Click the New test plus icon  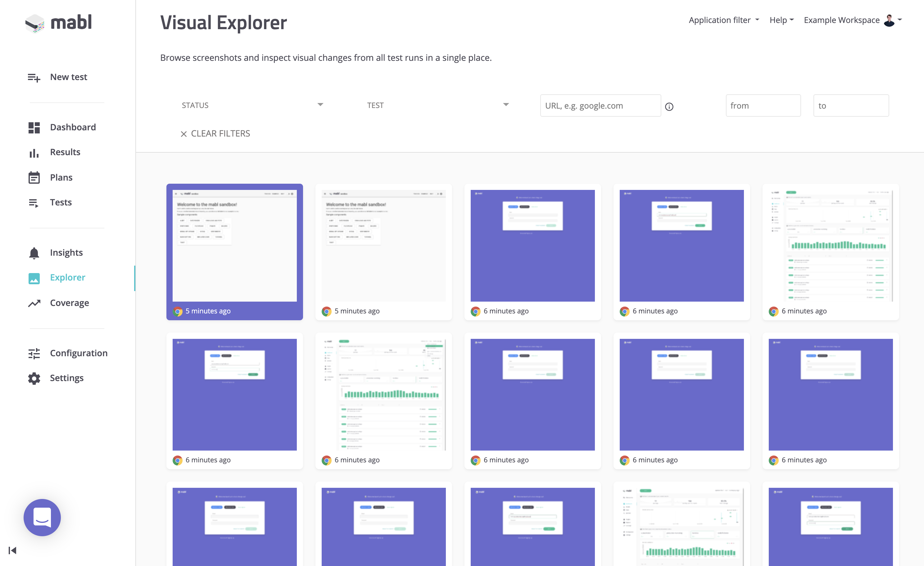click(x=34, y=77)
